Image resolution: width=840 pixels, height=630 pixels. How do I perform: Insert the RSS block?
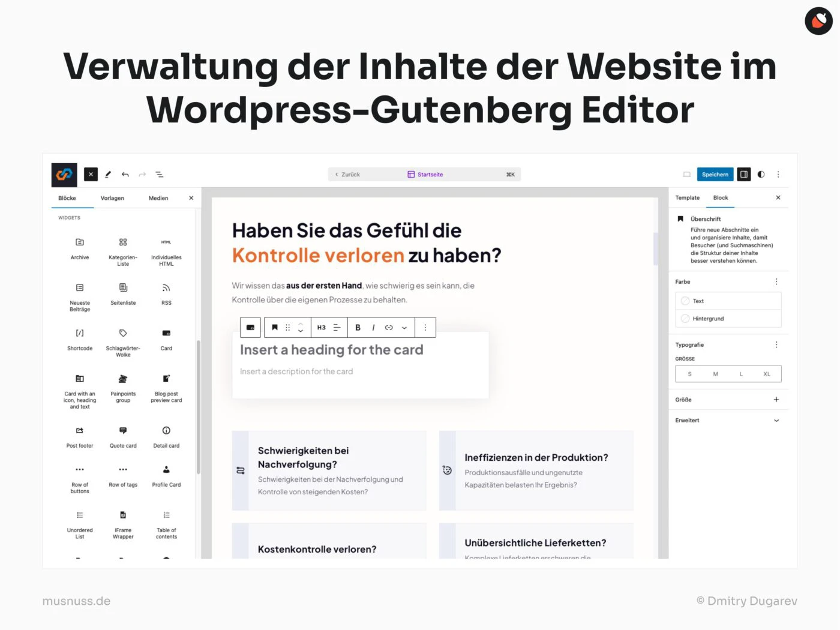point(166,295)
